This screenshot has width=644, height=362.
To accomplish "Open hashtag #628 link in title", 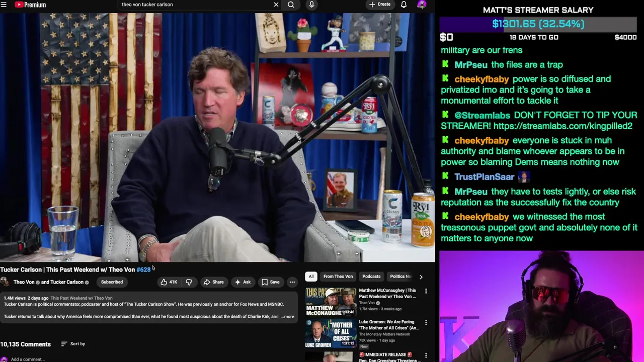I will coord(143,270).
